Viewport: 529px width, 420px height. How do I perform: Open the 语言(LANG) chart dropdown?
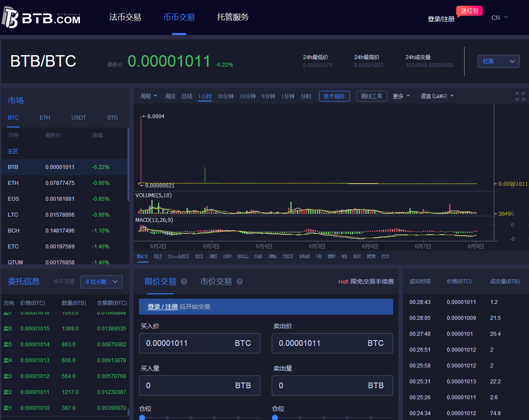437,96
